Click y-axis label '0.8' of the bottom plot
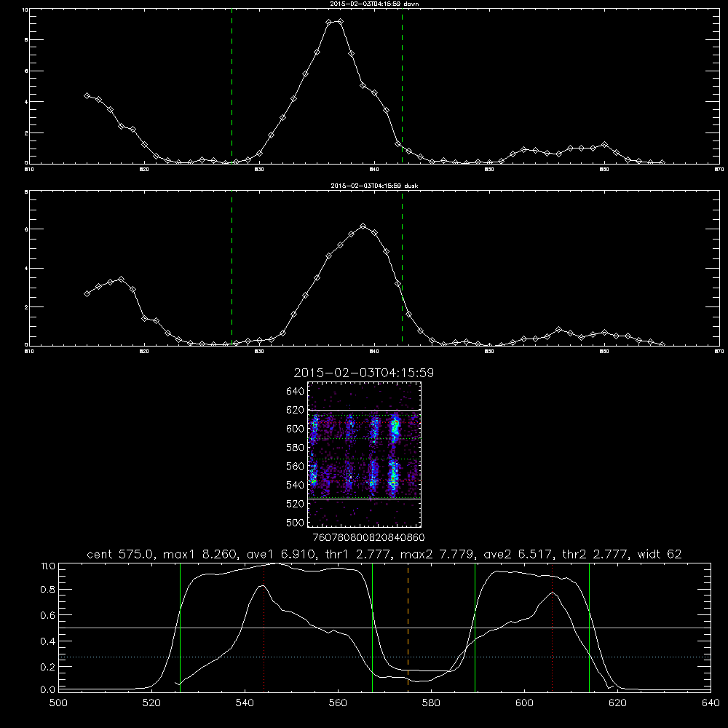 click(48, 590)
